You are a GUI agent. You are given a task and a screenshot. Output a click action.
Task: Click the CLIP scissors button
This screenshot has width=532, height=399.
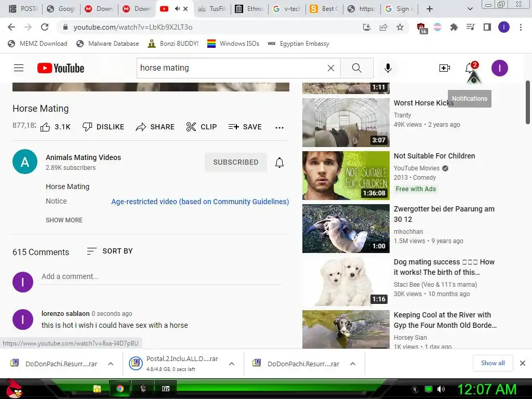tap(202, 127)
